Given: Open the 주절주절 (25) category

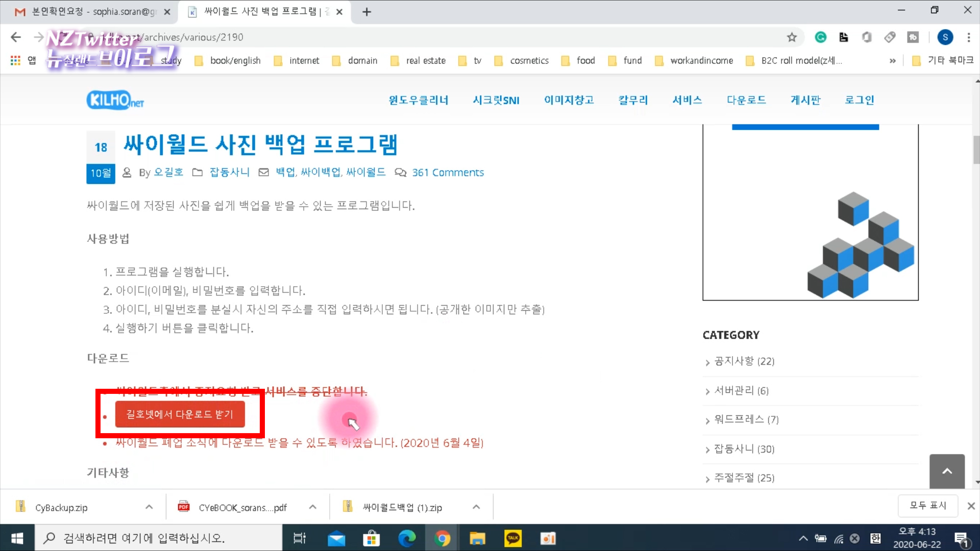Looking at the screenshot, I should [744, 478].
